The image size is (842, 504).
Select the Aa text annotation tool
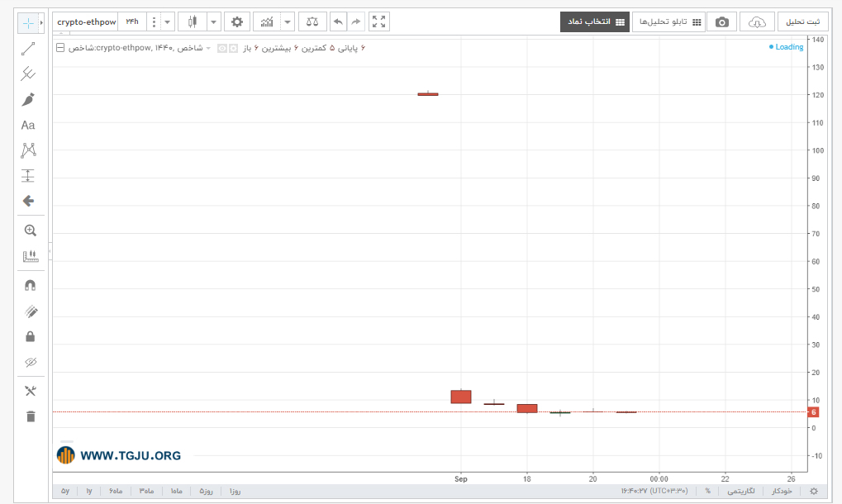click(x=28, y=125)
